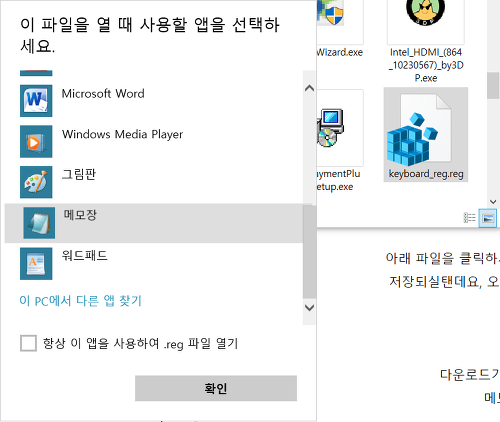Viewport: 500px width, 422px height.
Task: Click Explorer window scrollbar thumb
Action: [x=493, y=85]
